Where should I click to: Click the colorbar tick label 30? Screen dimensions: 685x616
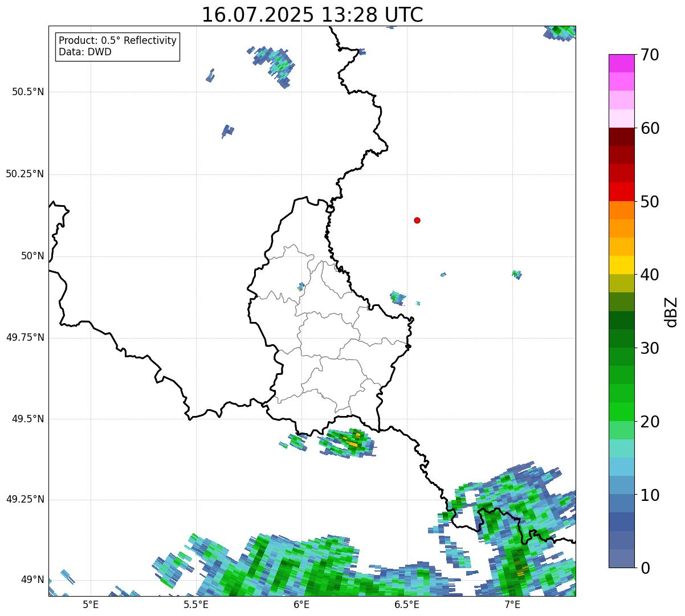pos(650,348)
